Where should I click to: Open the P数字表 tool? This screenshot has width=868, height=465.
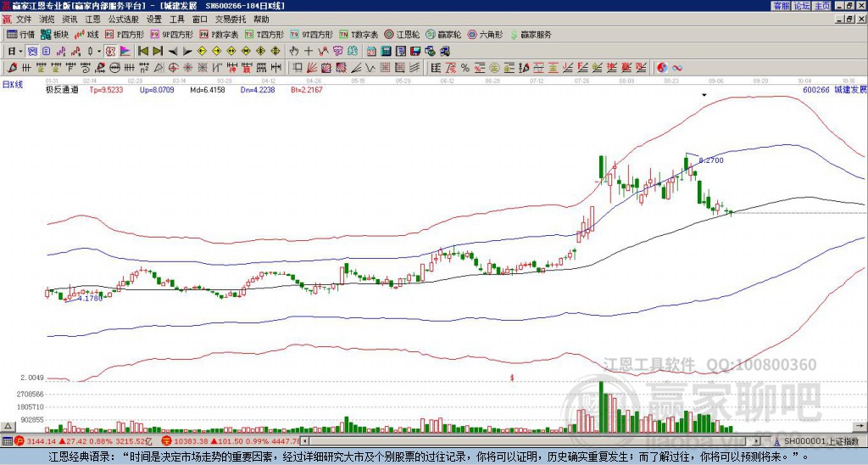[x=220, y=34]
